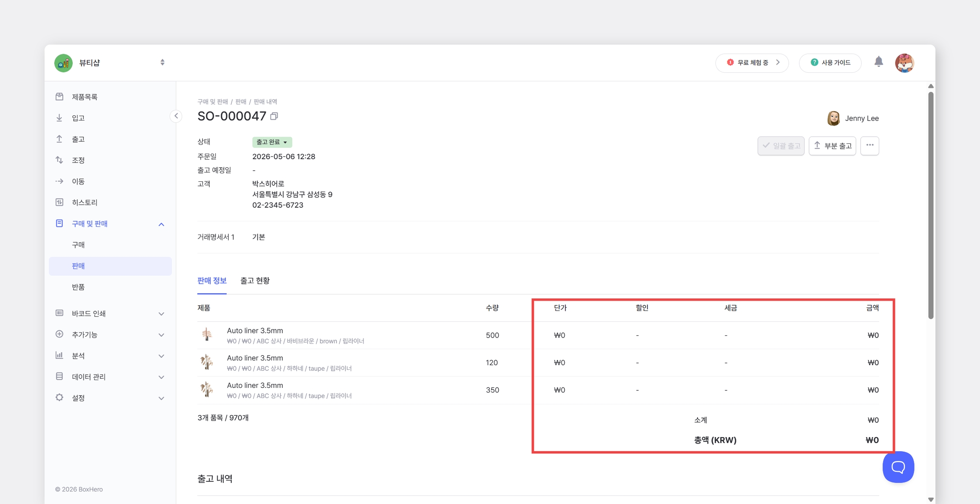Switch to the 출고 현황 tab
The height and width of the screenshot is (504, 980).
coord(255,281)
